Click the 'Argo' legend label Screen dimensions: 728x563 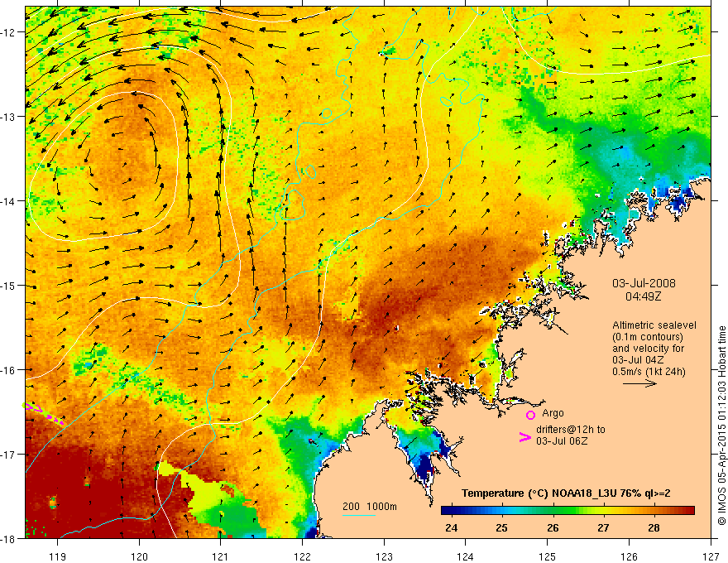pyautogui.click(x=553, y=413)
